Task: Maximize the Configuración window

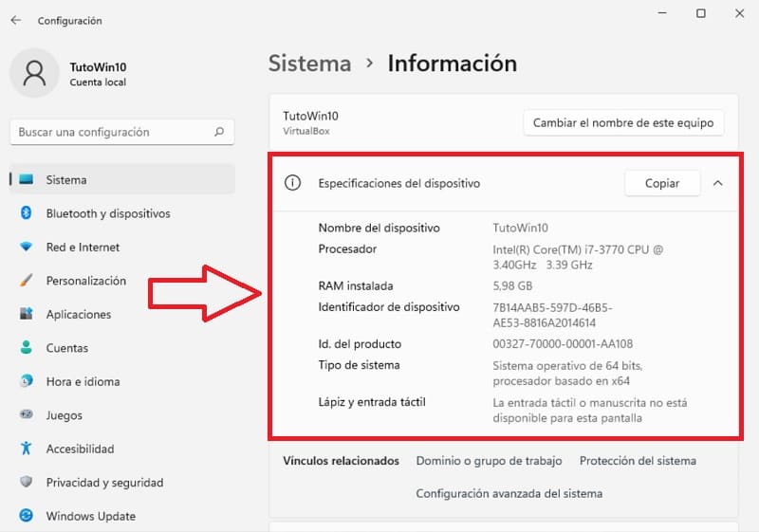Action: [700, 13]
